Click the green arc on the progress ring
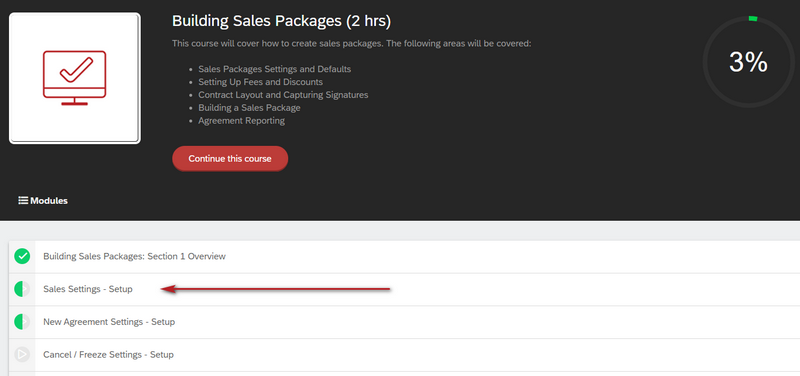 click(x=753, y=18)
